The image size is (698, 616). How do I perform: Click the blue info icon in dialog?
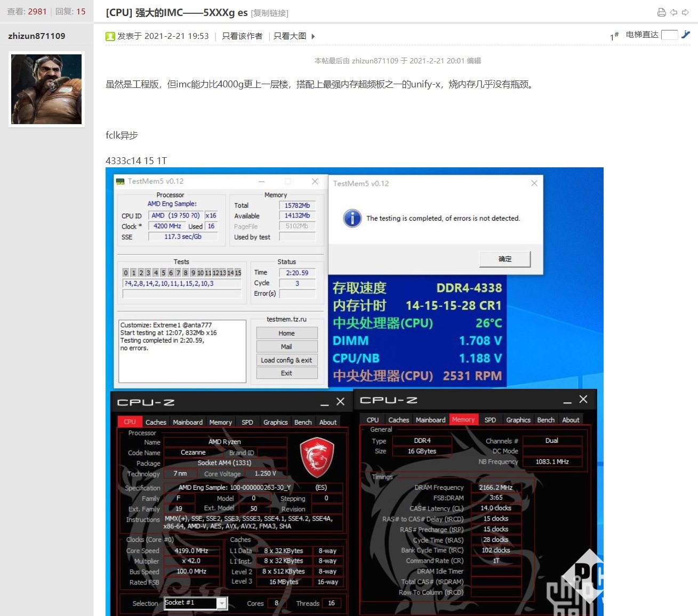pyautogui.click(x=352, y=218)
